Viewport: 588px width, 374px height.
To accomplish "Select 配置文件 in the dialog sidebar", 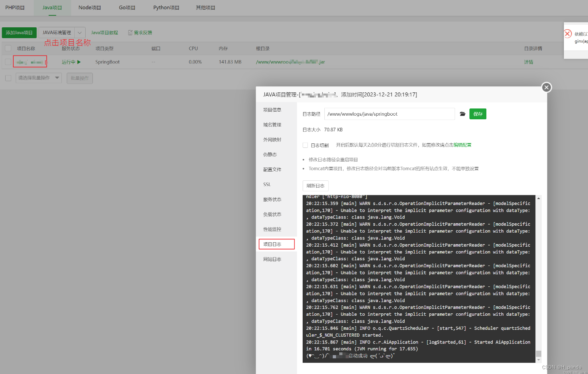I will [x=272, y=170].
